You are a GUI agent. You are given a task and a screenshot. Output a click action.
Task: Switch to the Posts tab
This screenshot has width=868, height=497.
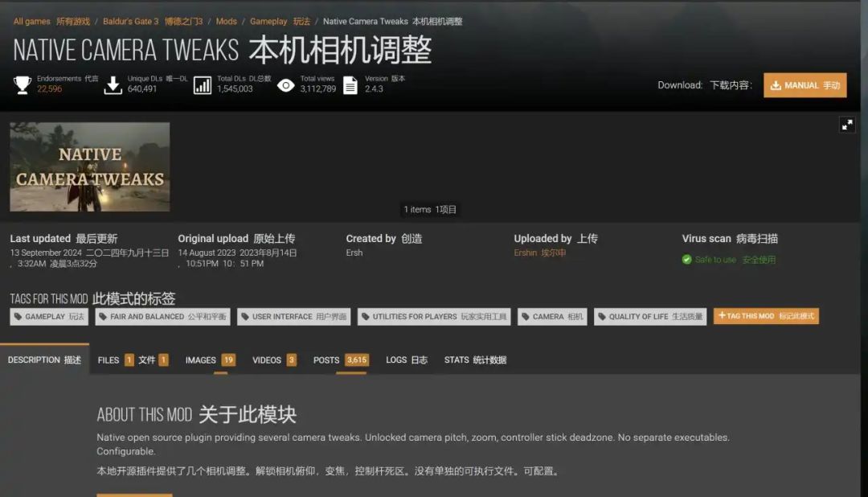[341, 360]
